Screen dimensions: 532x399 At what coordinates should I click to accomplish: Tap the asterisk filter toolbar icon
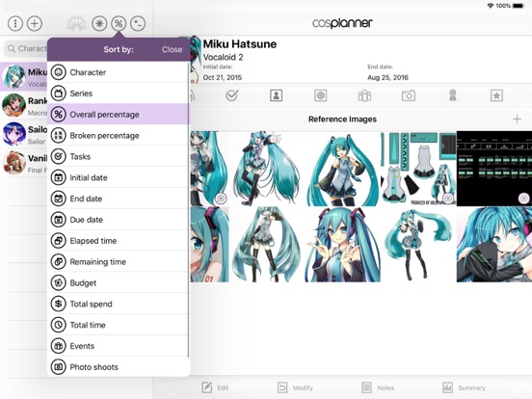(x=99, y=23)
